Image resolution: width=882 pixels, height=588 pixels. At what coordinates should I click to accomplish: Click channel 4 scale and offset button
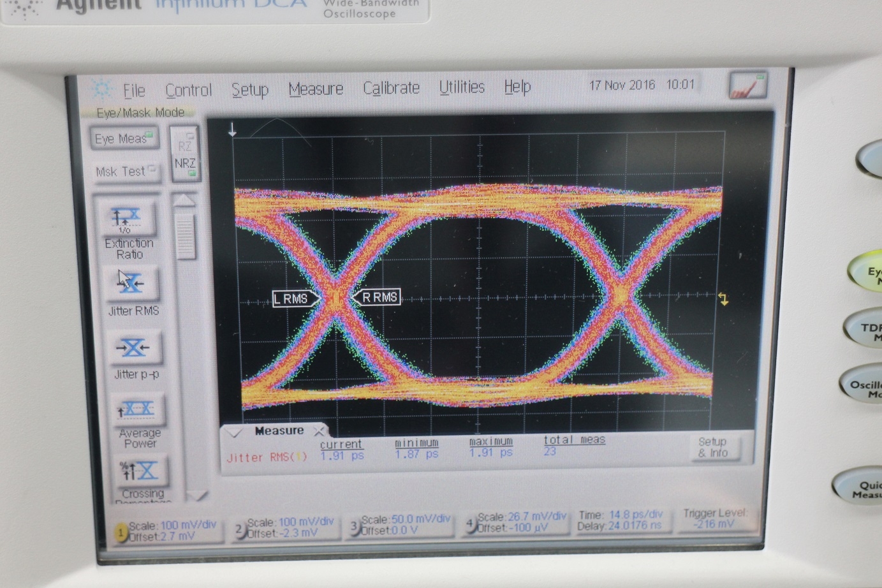[x=515, y=522]
